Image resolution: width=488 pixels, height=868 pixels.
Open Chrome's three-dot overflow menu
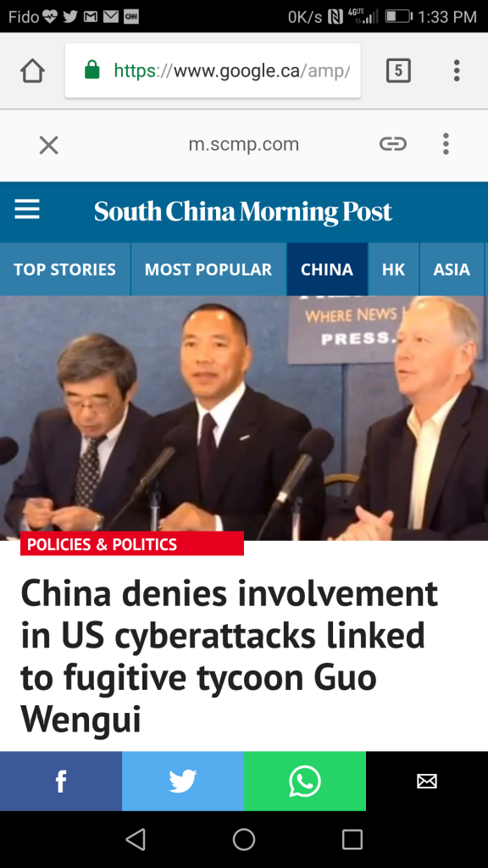[x=457, y=71]
